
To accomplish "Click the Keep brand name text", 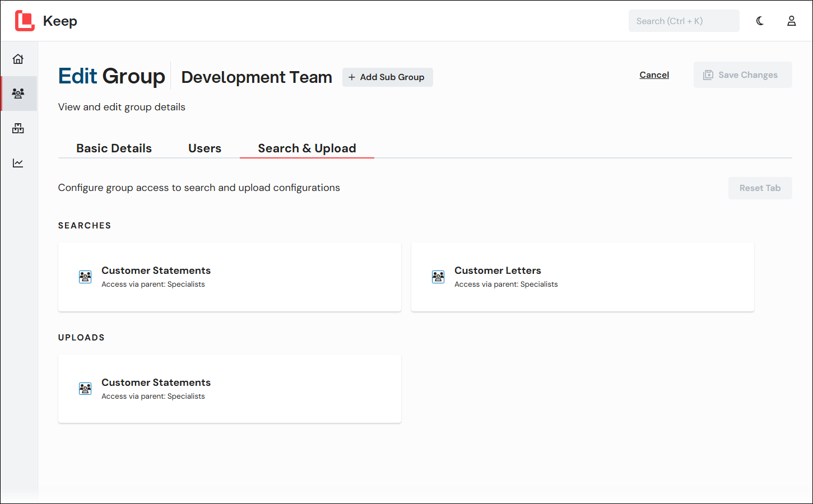I will pos(60,21).
